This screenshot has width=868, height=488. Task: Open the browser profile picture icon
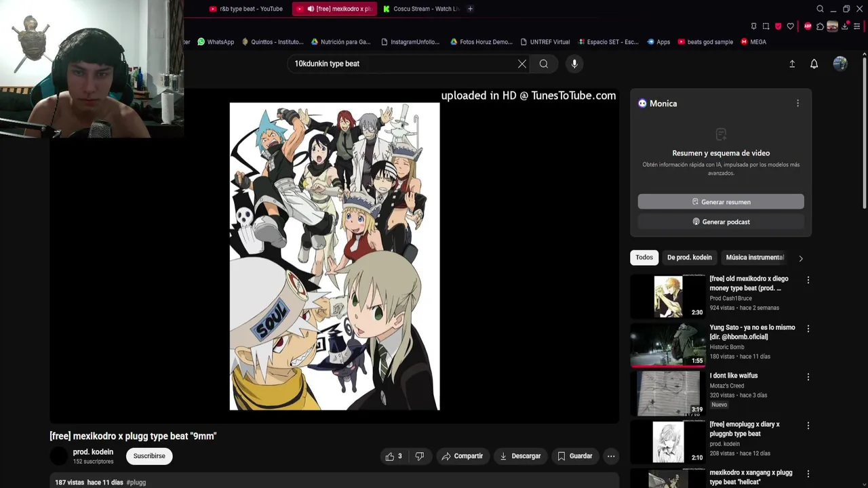coord(832,26)
